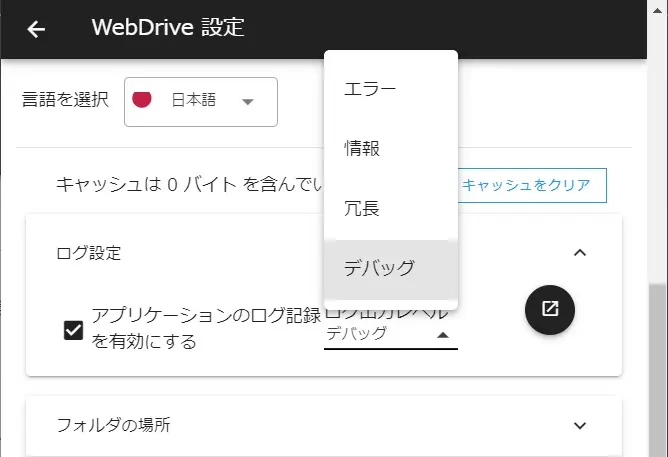Expand the フォルダの場所 section chevron

[x=580, y=425]
